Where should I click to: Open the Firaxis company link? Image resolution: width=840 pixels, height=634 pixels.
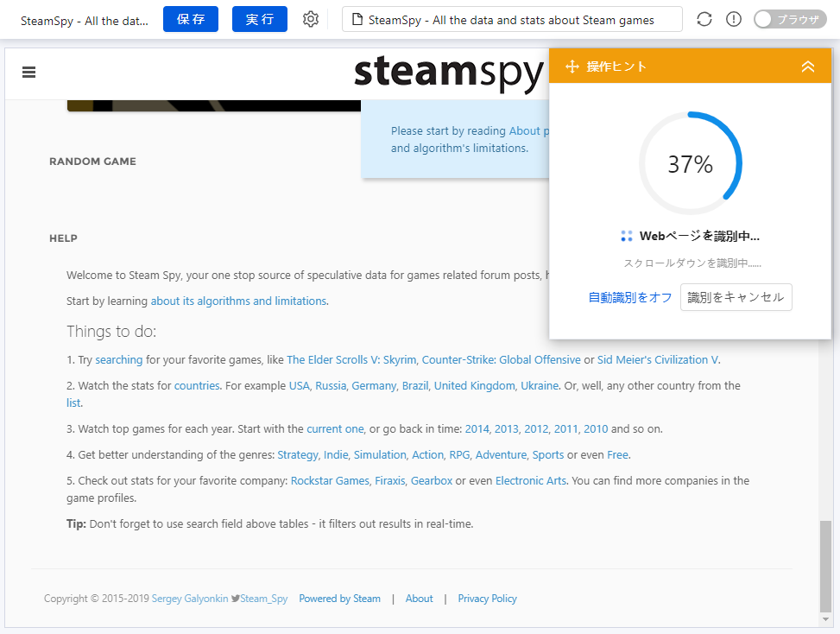point(390,480)
